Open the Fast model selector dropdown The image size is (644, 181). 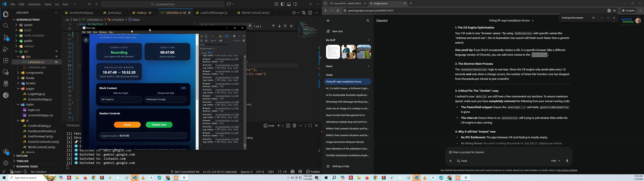[x=555, y=161]
